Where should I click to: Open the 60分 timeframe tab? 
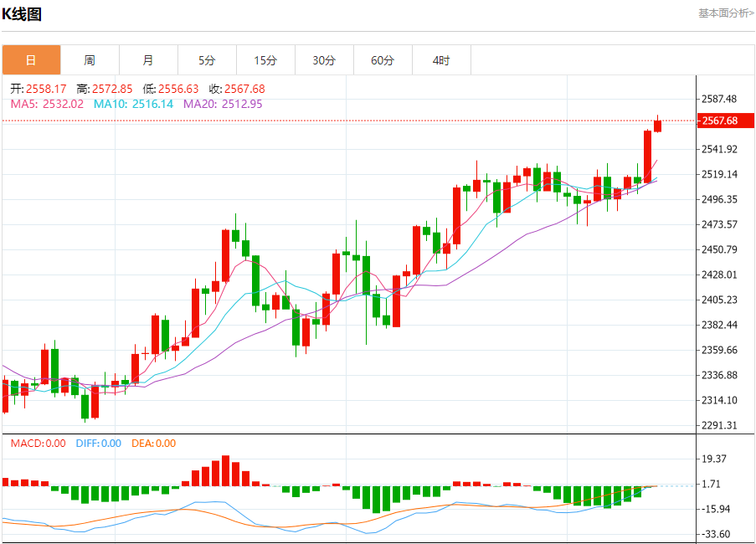[x=383, y=60]
